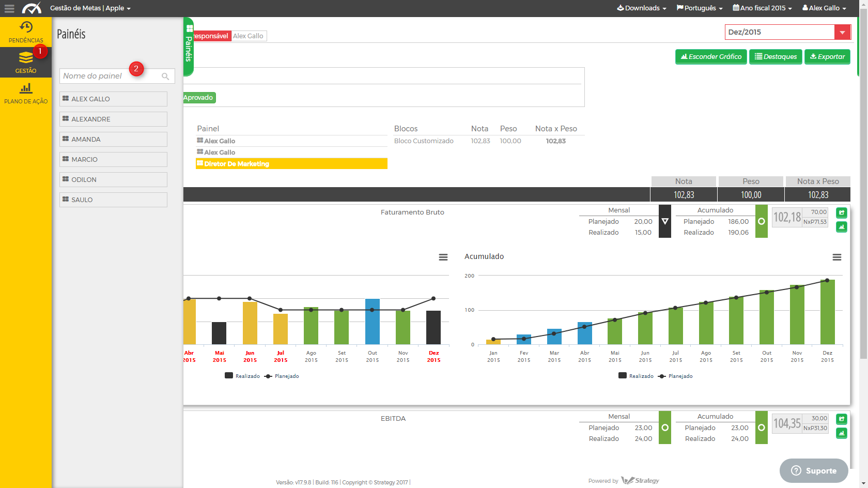Open the Ano fiscal 2015 dropdown
Image resolution: width=868 pixels, height=488 pixels.
coord(762,8)
